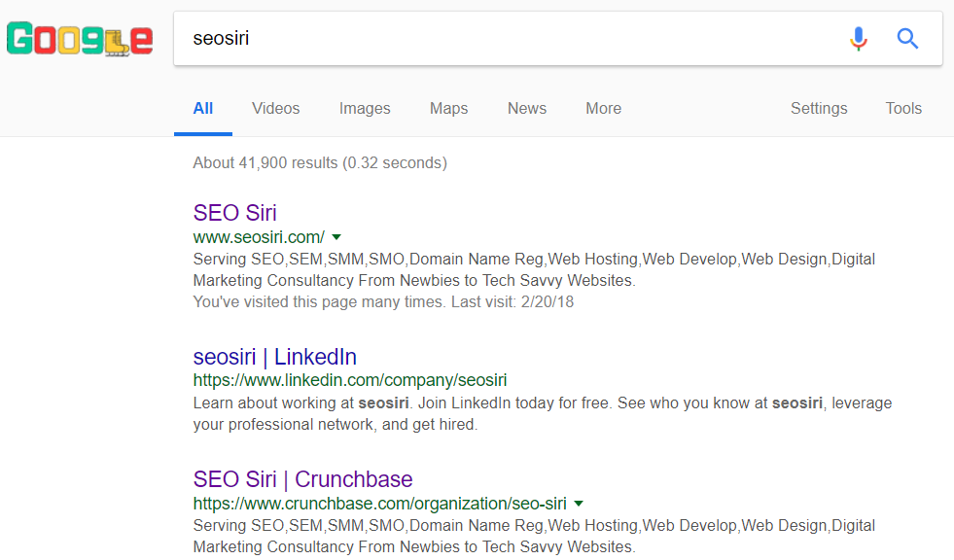The width and height of the screenshot is (954, 560).
Task: Switch to the Maps tab
Action: [x=448, y=109]
